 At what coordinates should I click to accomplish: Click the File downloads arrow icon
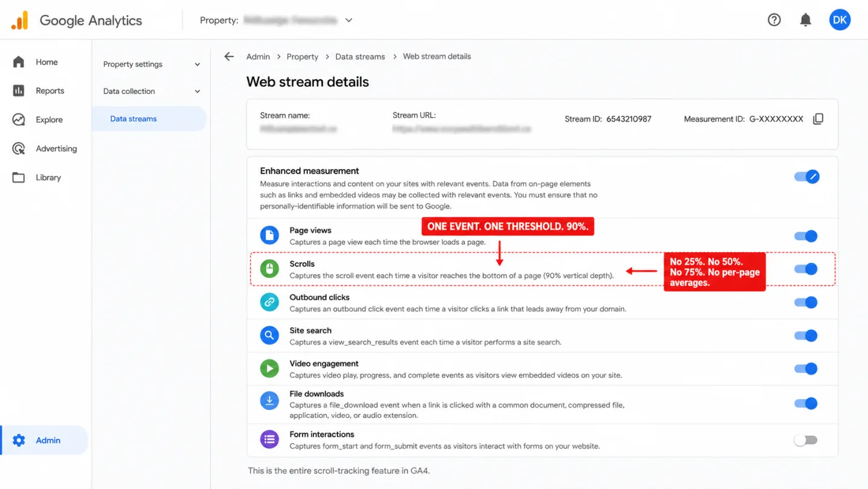[x=269, y=401]
